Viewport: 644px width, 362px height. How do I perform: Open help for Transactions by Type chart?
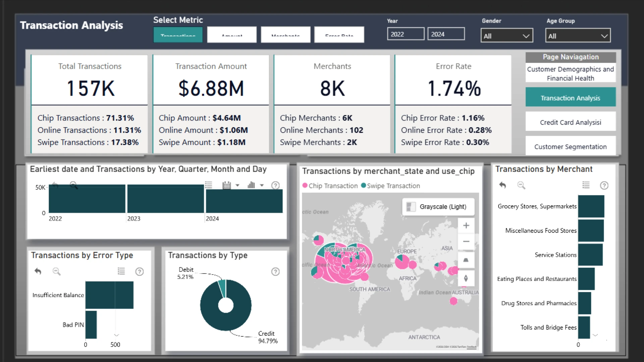(x=275, y=271)
